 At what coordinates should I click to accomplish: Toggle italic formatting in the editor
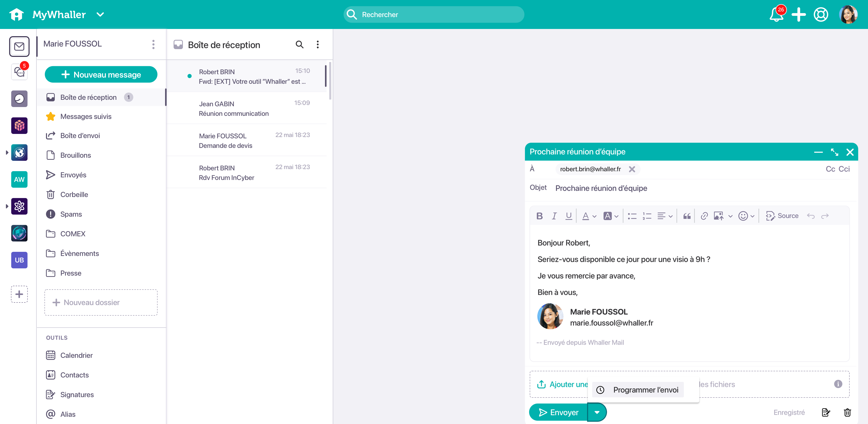[554, 216]
